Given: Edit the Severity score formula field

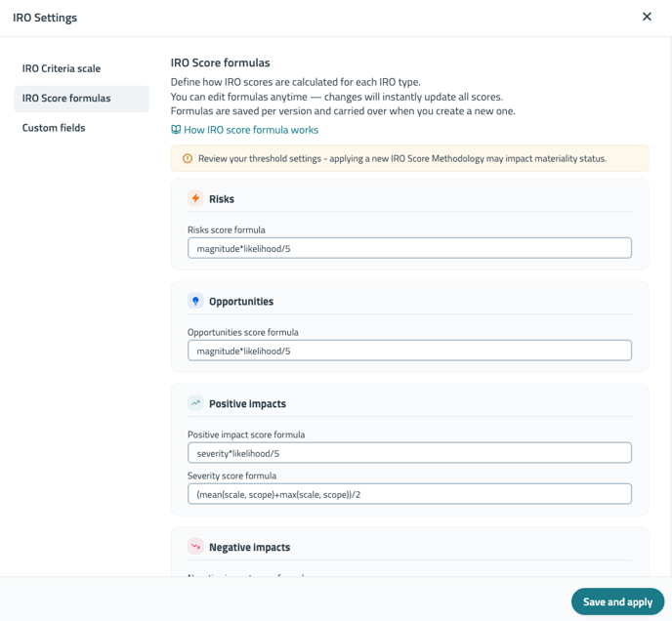Looking at the screenshot, I should (x=409, y=494).
